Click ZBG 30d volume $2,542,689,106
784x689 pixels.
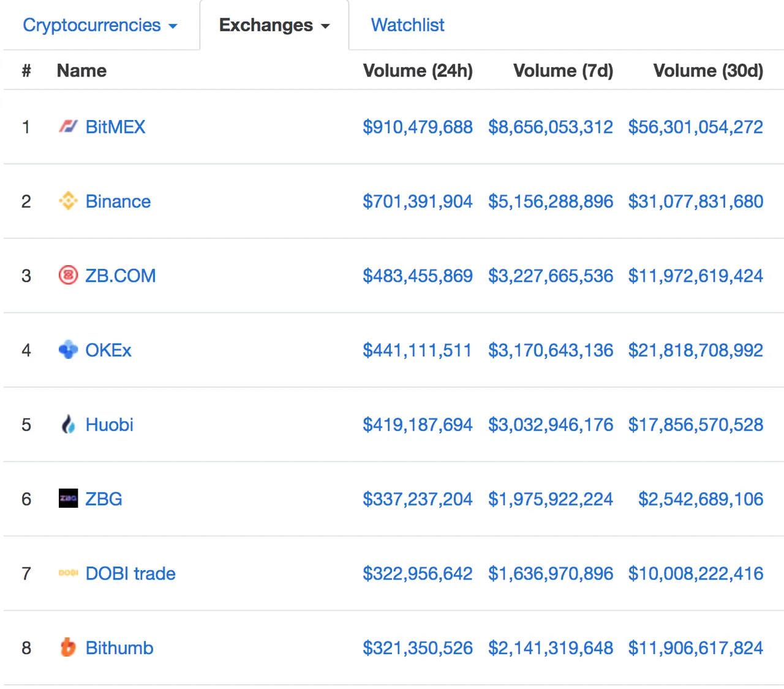[701, 499]
